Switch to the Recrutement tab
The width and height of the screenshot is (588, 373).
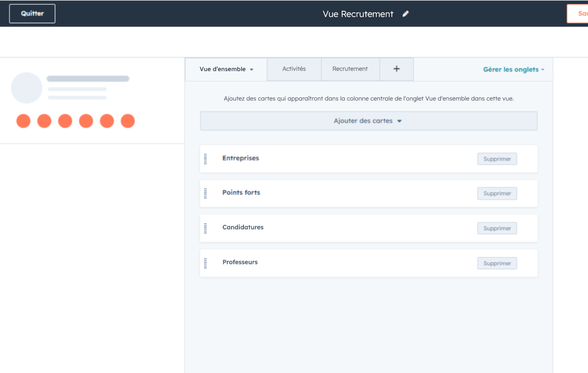point(350,69)
